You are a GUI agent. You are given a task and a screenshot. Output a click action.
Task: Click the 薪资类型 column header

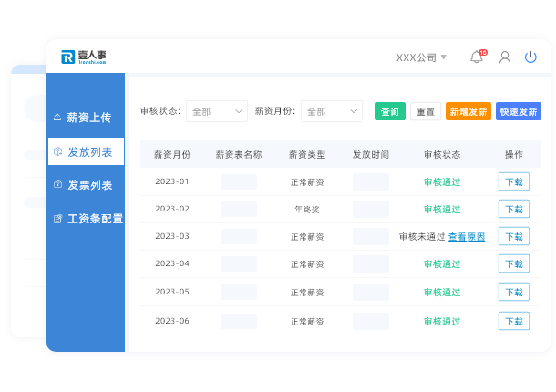point(307,155)
